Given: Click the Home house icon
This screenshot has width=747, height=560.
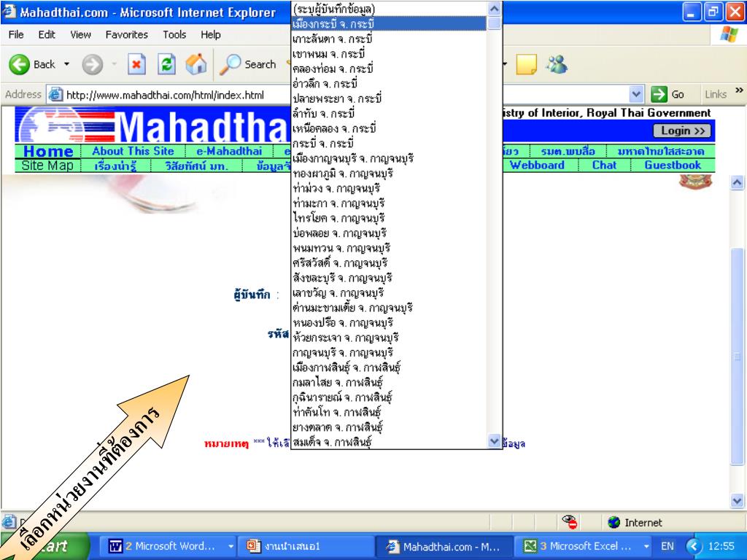Looking at the screenshot, I should (196, 64).
